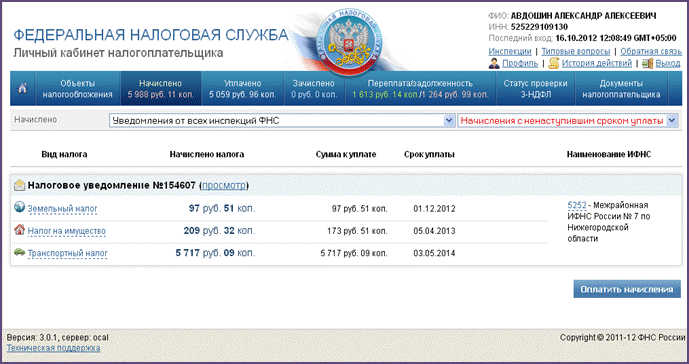
Task: Click the просмотр link of the notification
Action: pos(224,186)
